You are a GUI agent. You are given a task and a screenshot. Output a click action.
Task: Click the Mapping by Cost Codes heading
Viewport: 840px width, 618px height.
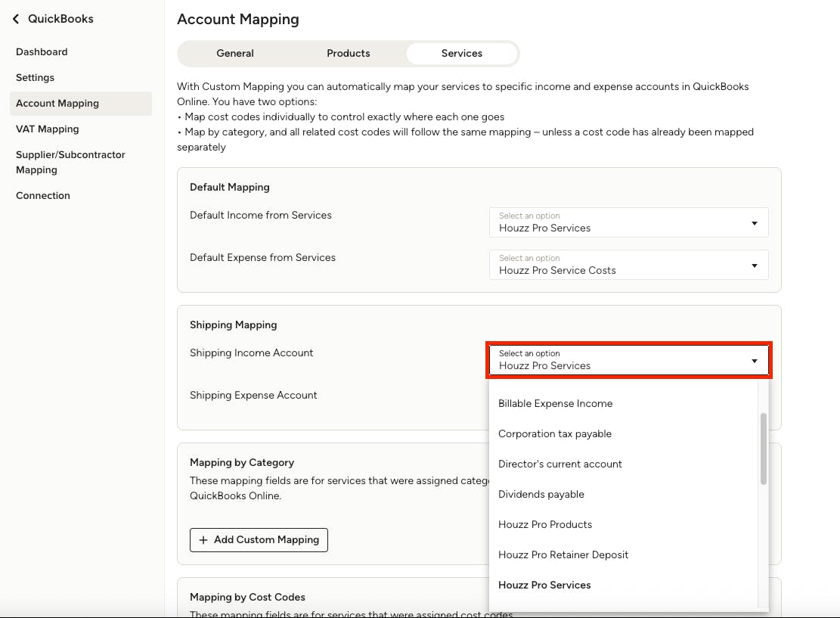(x=247, y=597)
